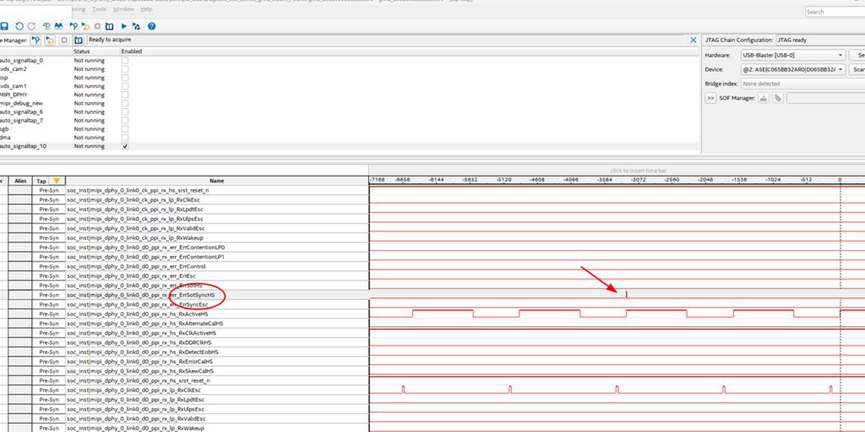Select the RxAlternateCalHS signal name
This screenshot has width=865, height=432.
pos(145,323)
